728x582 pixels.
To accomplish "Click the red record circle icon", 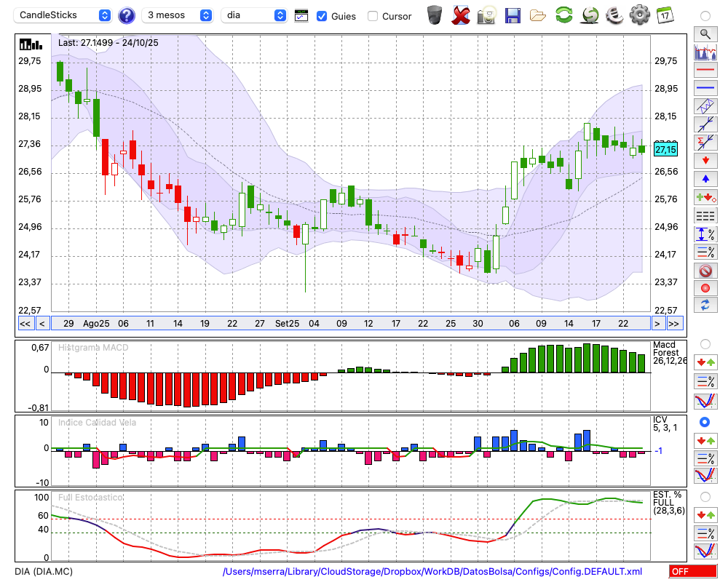I will 705,288.
